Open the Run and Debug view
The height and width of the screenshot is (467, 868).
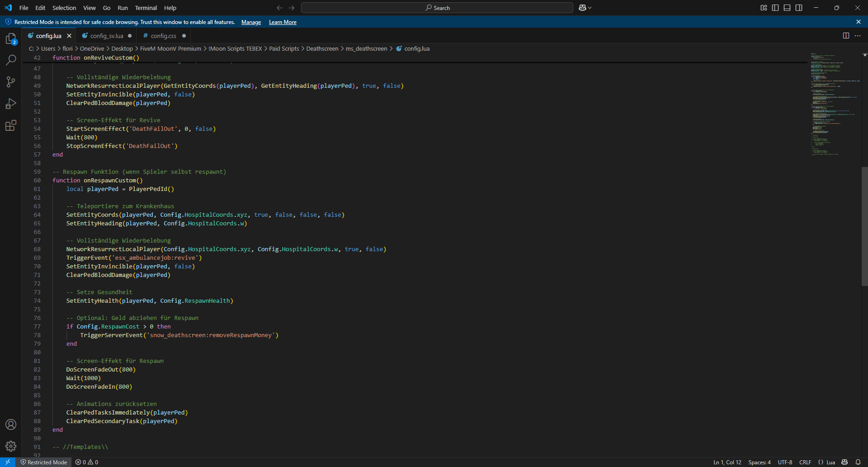[11, 104]
